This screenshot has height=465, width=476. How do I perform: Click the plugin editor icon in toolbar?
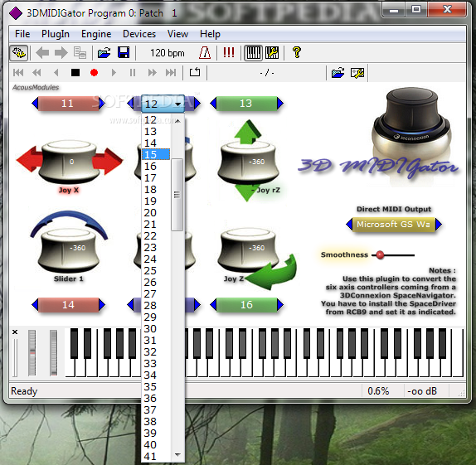point(19,53)
